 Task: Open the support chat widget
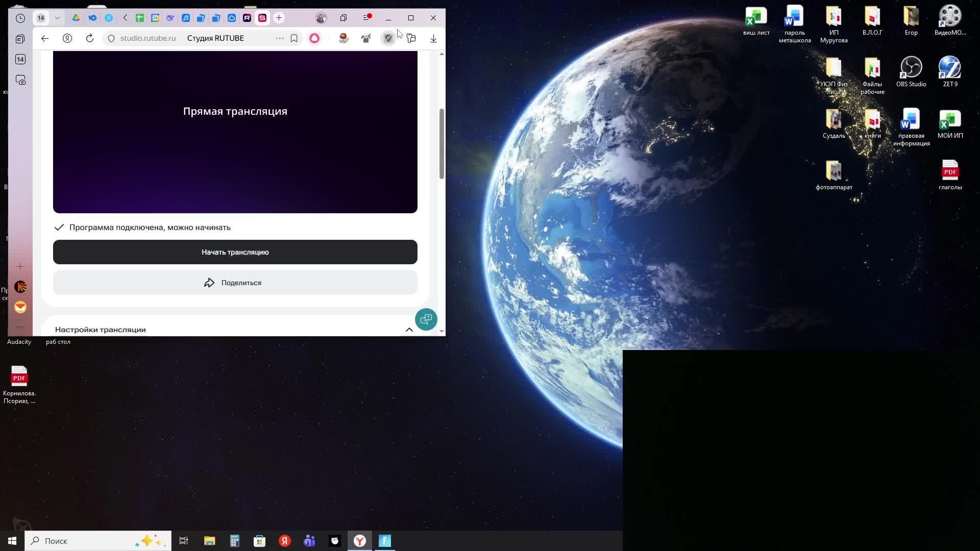[426, 319]
